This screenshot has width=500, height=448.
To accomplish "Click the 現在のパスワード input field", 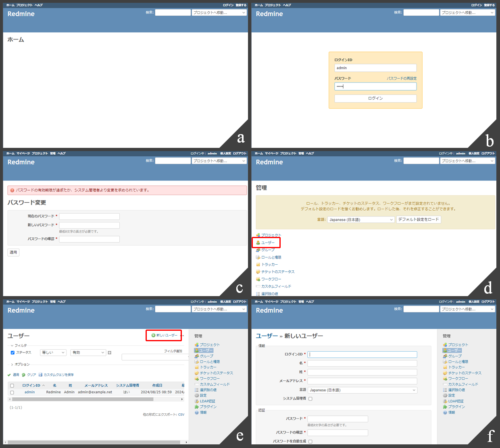I will pyautogui.click(x=89, y=216).
